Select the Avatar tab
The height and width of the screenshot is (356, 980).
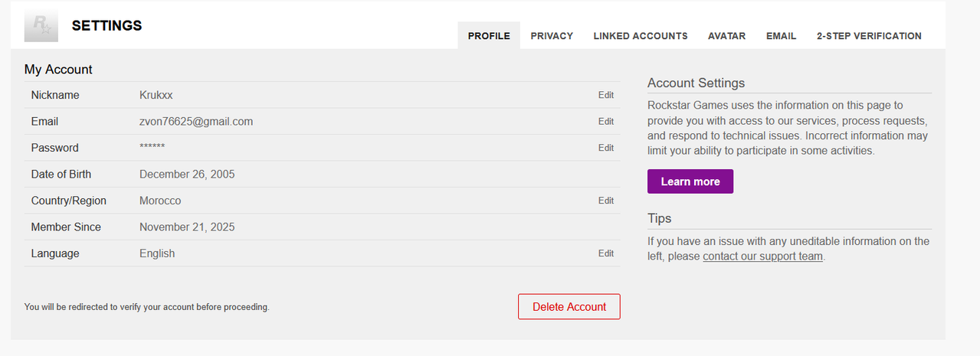coord(726,36)
